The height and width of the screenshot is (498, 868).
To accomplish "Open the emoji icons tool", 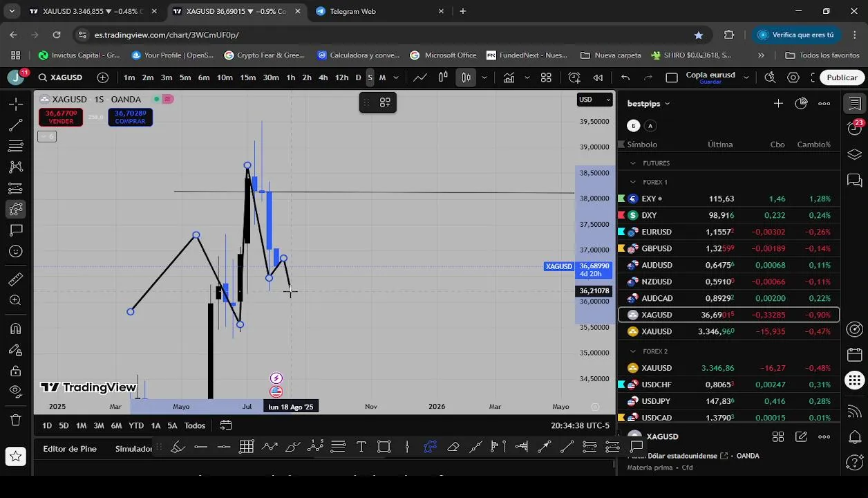I will pos(16,251).
